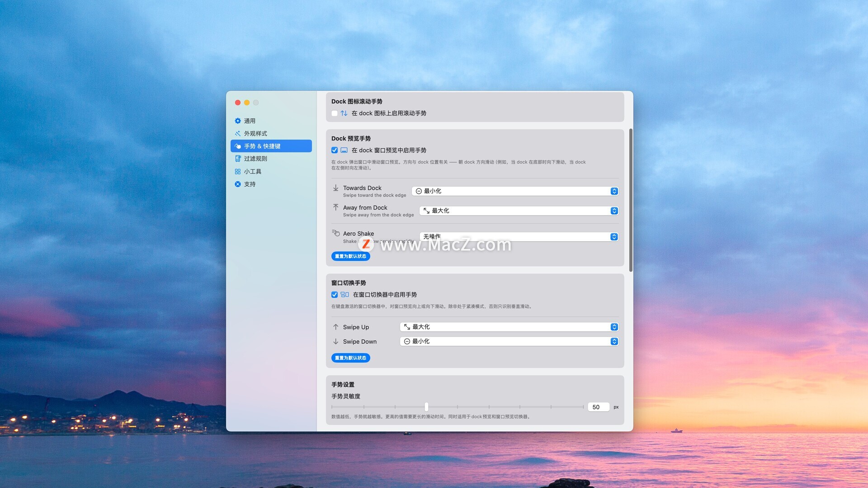Click the support lifebuoy icon in sidebar
The image size is (868, 488).
[x=238, y=184]
